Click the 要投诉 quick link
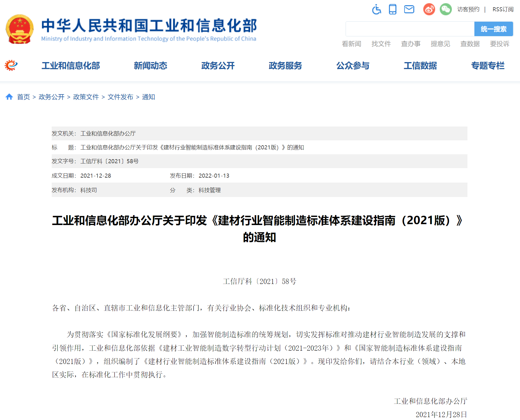 [500, 44]
